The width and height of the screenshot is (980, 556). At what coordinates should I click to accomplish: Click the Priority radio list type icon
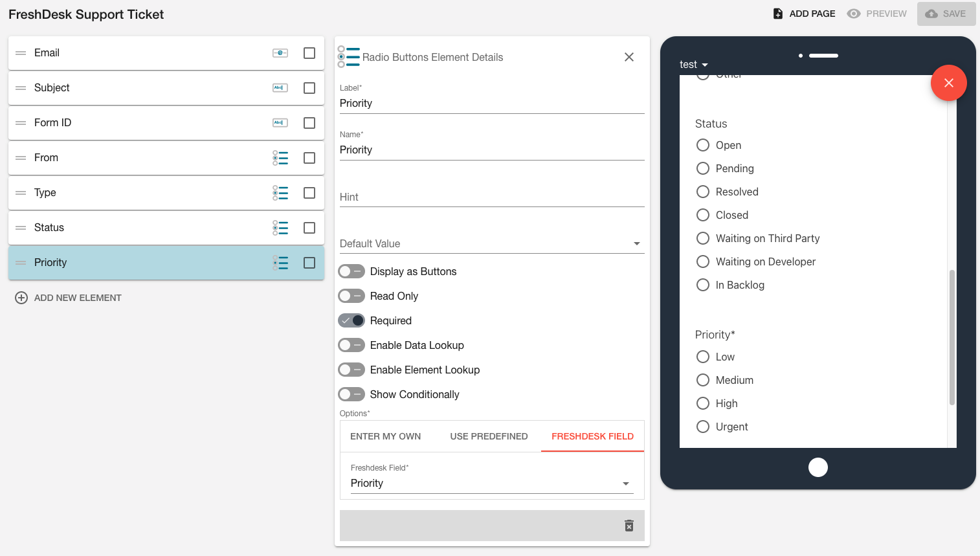[280, 263]
